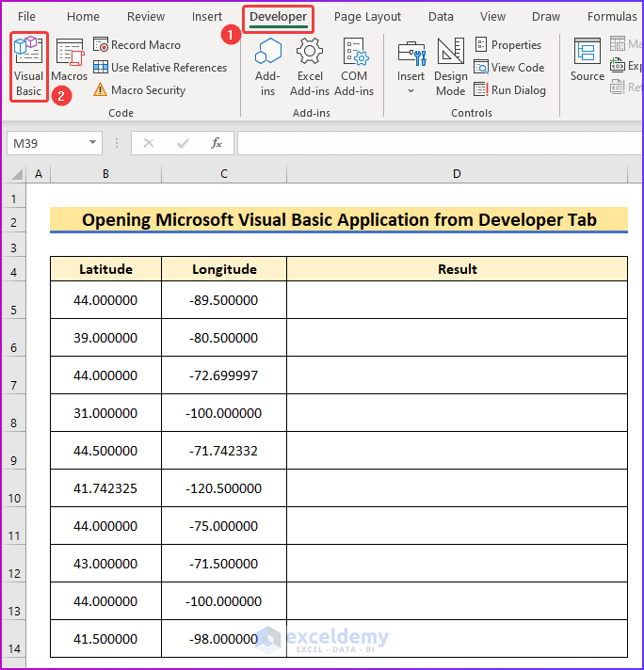This screenshot has height=670, width=644.
Task: Select cell with longitude -72.699997
Action: [x=224, y=375]
